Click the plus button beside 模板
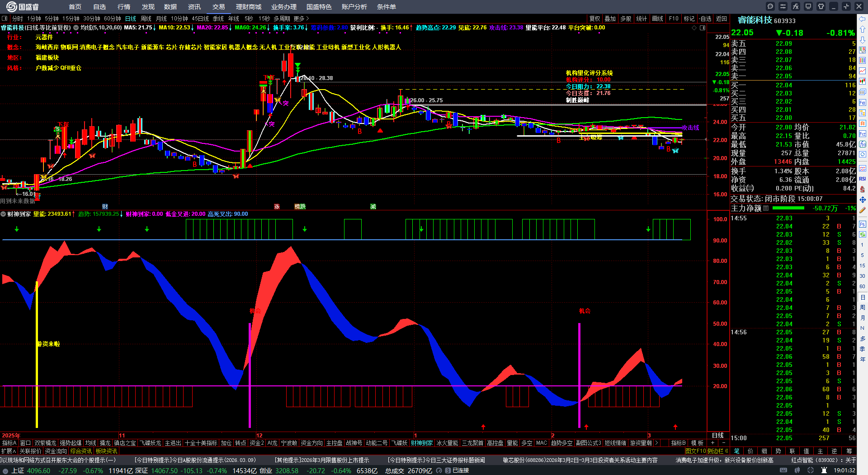868x475 pixels. point(713,443)
